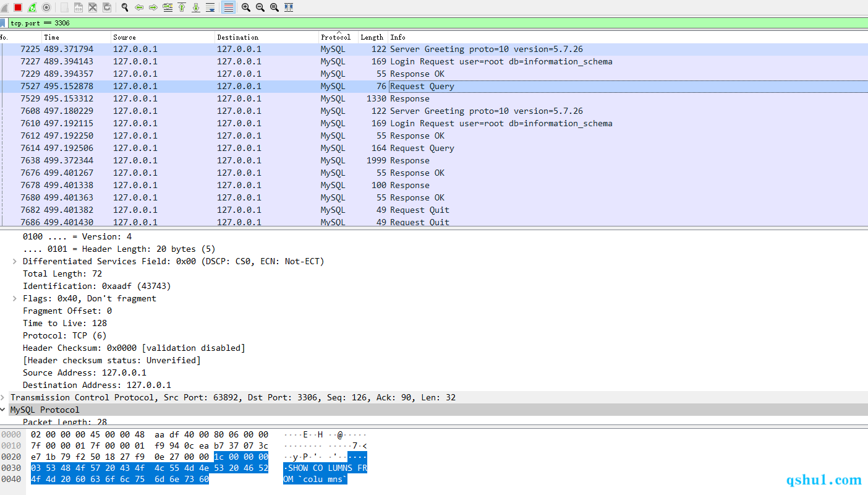
Task: Close the capture file icon
Action: (x=93, y=7)
